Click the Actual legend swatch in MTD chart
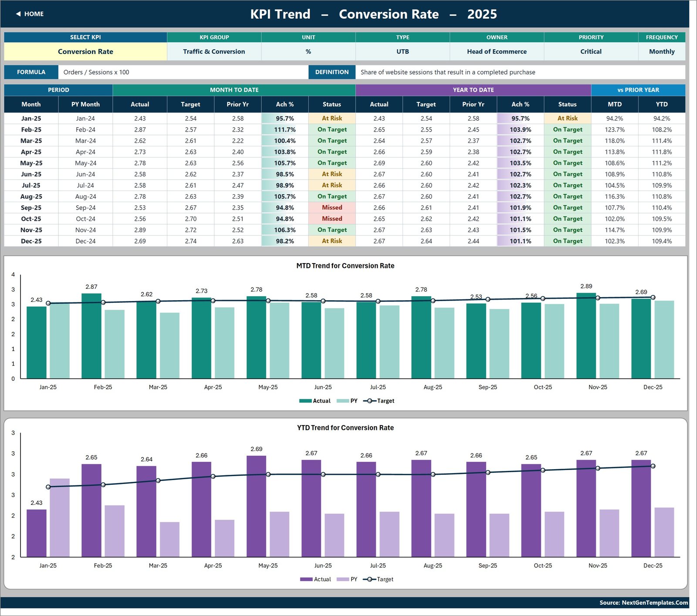The width and height of the screenshot is (697, 616). [x=305, y=401]
